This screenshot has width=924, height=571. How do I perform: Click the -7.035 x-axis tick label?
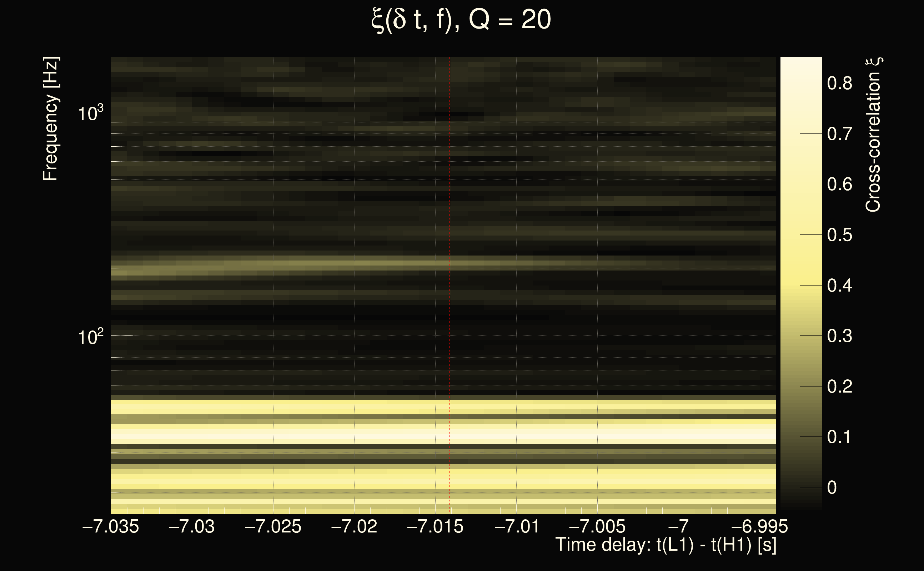click(x=111, y=526)
